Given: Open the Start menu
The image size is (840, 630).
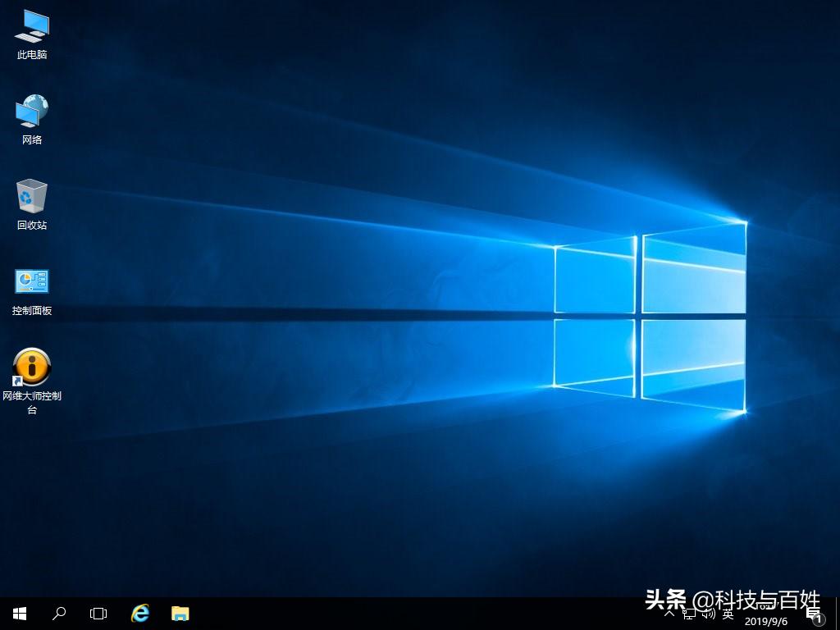Looking at the screenshot, I should (19, 613).
